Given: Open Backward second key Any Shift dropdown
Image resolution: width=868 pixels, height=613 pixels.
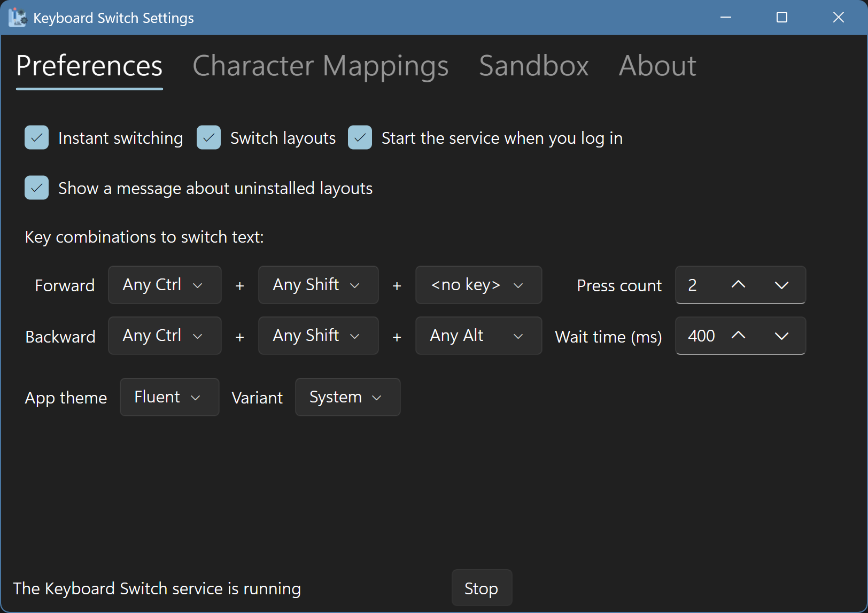Looking at the screenshot, I should pyautogui.click(x=318, y=336).
